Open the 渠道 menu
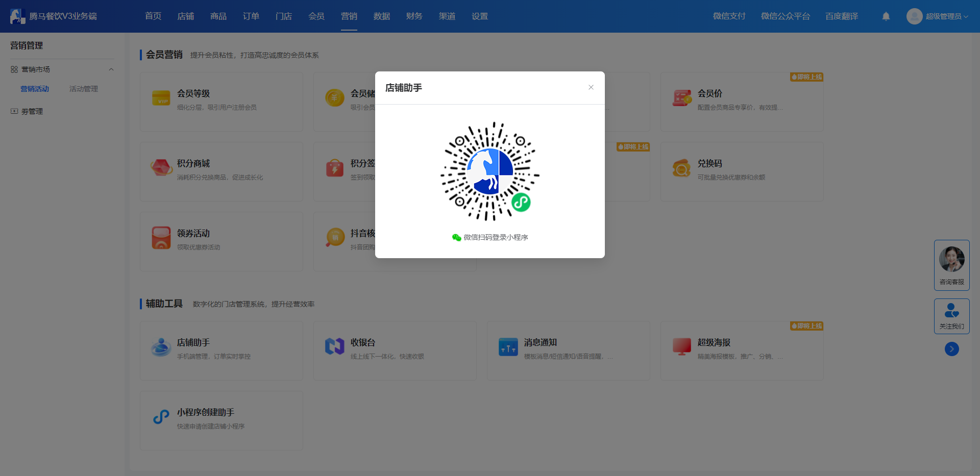Image resolution: width=980 pixels, height=476 pixels. [447, 16]
